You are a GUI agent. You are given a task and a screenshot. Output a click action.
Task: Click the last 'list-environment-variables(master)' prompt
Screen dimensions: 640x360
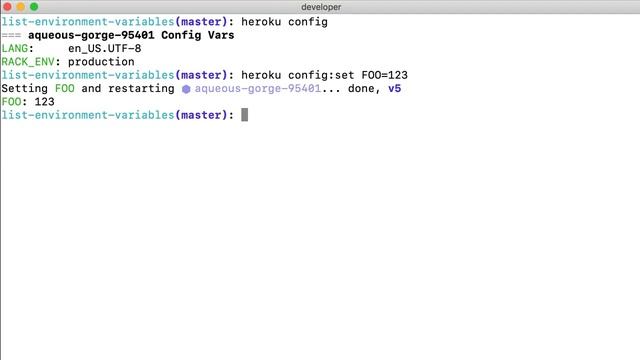tap(114, 115)
